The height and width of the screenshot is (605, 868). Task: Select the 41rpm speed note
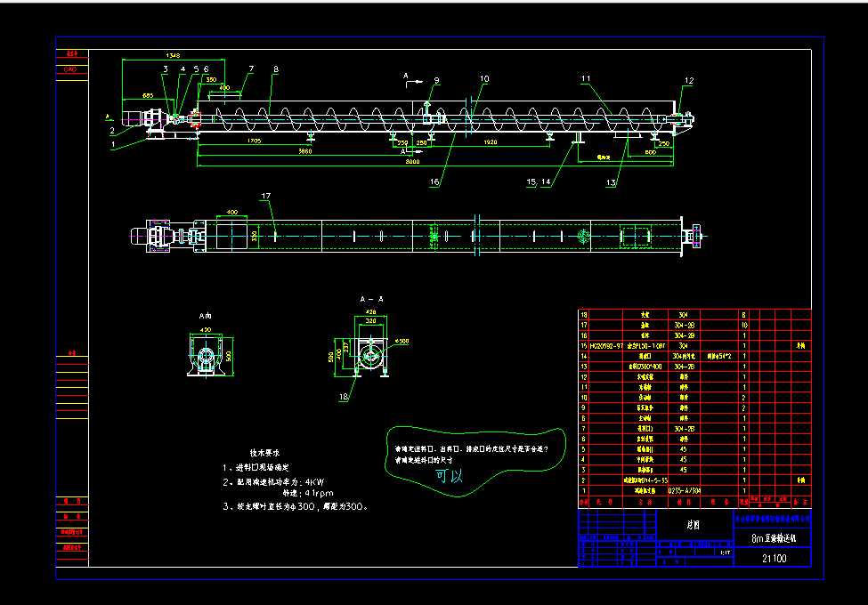pos(319,493)
